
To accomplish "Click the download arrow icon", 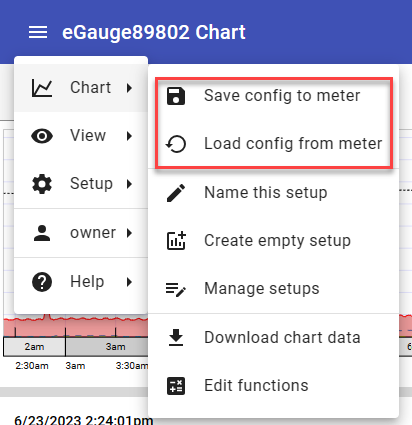I will coord(176,337).
